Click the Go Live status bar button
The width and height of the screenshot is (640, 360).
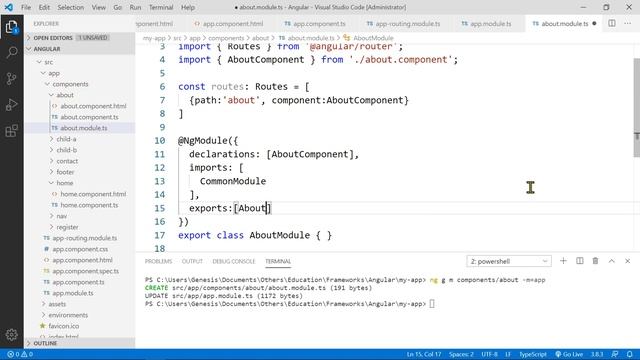click(569, 354)
